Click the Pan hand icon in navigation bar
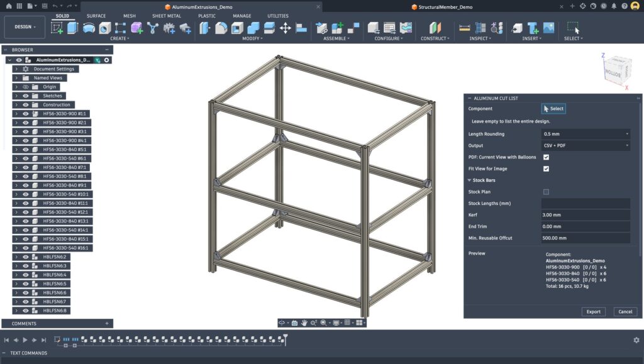The image size is (644, 364). (x=304, y=323)
